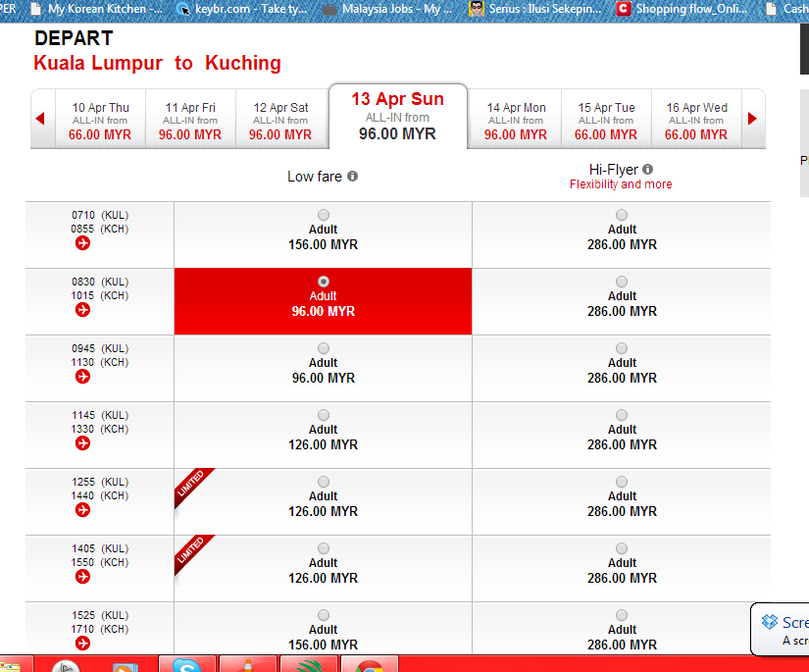
Task: Click Dropbox notification icon
Action: click(x=769, y=622)
